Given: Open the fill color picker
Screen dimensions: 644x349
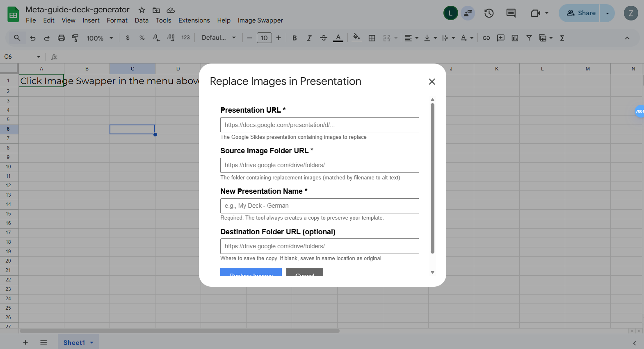Looking at the screenshot, I should click(356, 38).
